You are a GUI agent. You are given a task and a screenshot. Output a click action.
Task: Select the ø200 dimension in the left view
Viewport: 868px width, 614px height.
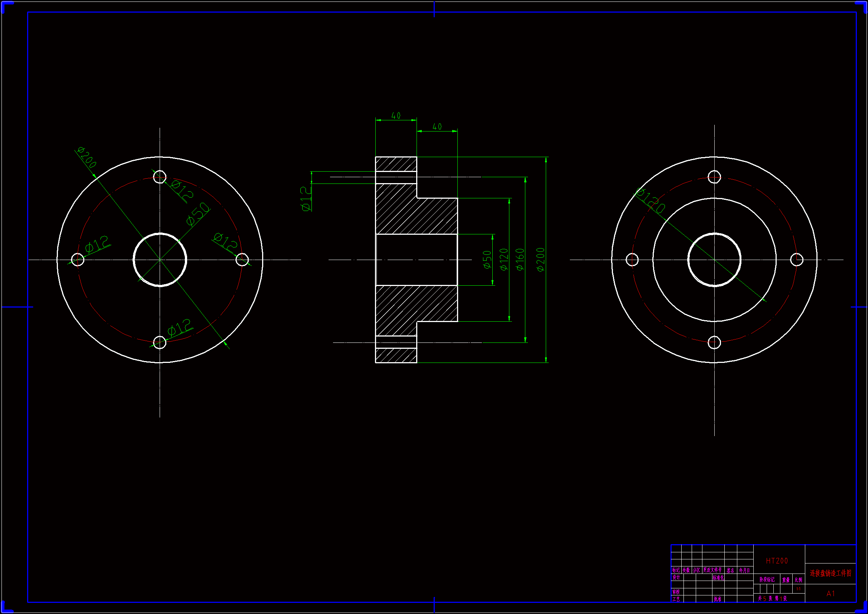87,157
